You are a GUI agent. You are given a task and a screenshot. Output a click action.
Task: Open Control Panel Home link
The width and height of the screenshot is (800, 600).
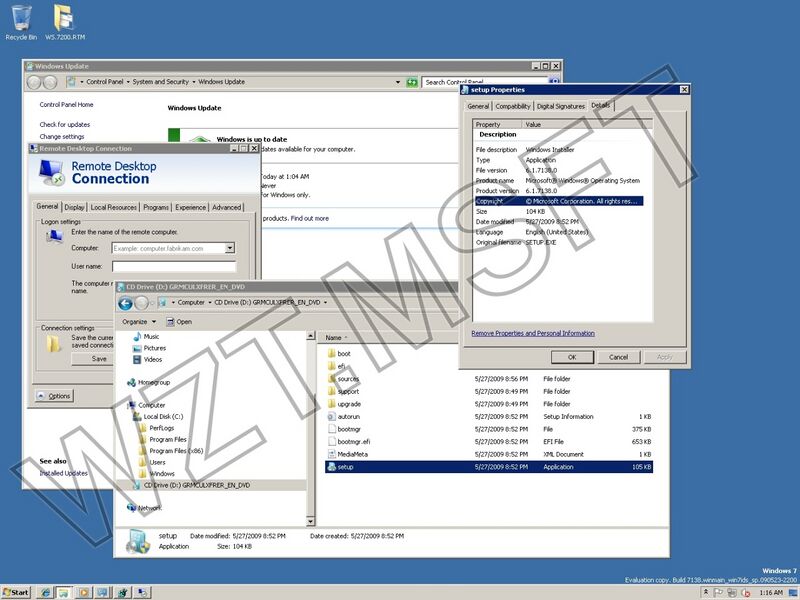coord(66,105)
